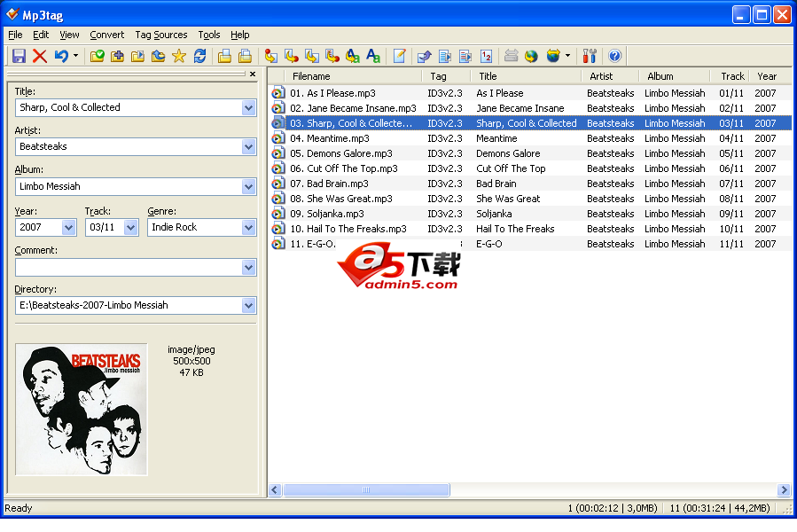Open the undo dropdown arrow in toolbar
The image size is (797, 532).
tap(75, 56)
